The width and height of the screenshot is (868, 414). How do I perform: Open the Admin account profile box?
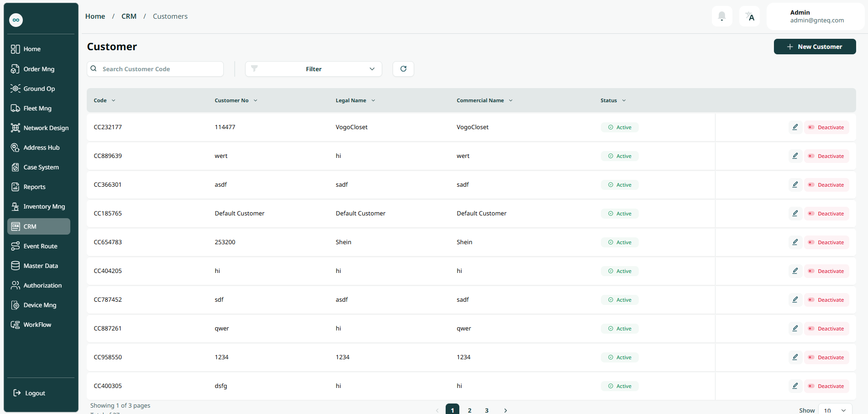pyautogui.click(x=815, y=16)
